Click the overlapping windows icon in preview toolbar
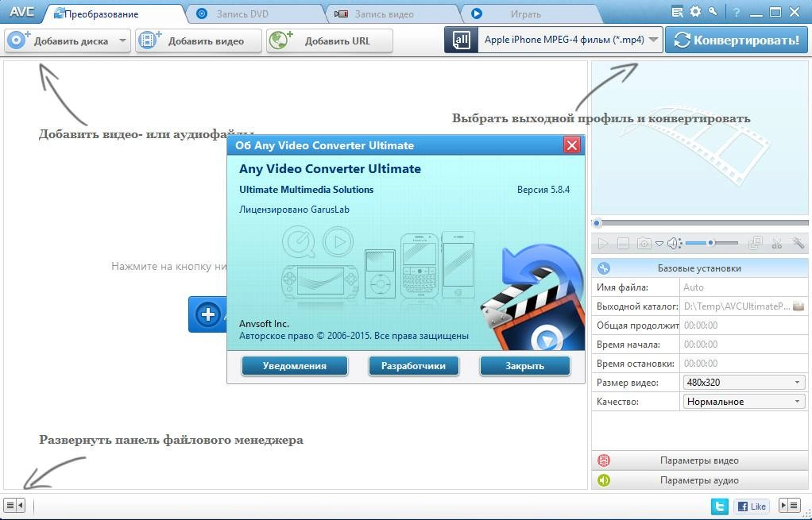 click(756, 243)
